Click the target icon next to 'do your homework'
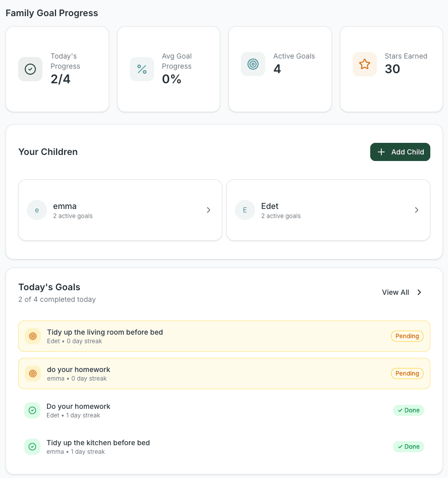Viewport: 448px width, 478px height. click(32, 374)
